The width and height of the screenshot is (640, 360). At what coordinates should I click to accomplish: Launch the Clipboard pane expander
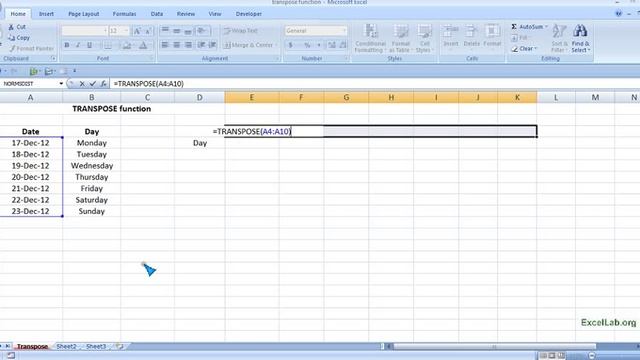[x=53, y=59]
